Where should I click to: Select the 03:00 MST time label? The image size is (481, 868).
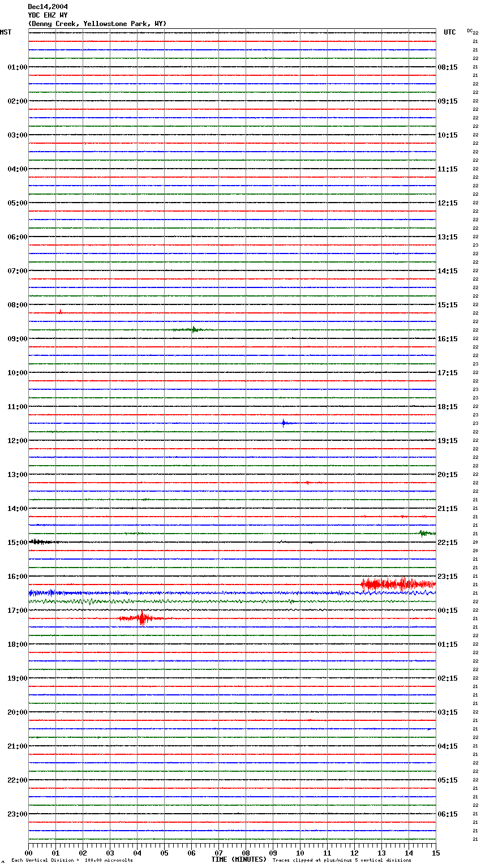click(x=18, y=135)
